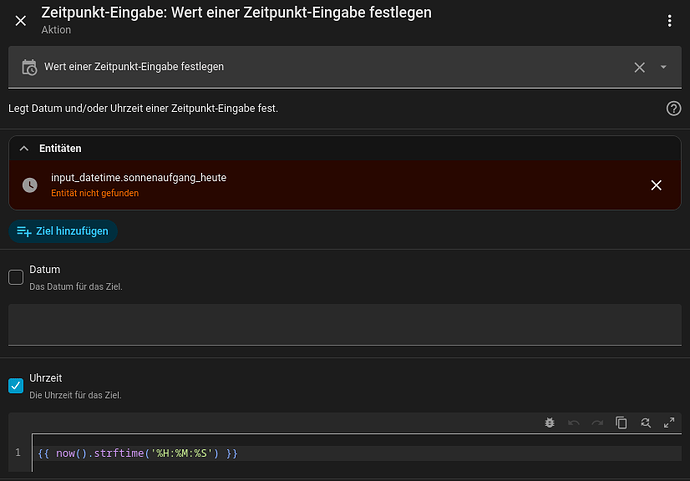The width and height of the screenshot is (690, 481).
Task: Click the empty Datum input field
Action: pyautogui.click(x=345, y=324)
